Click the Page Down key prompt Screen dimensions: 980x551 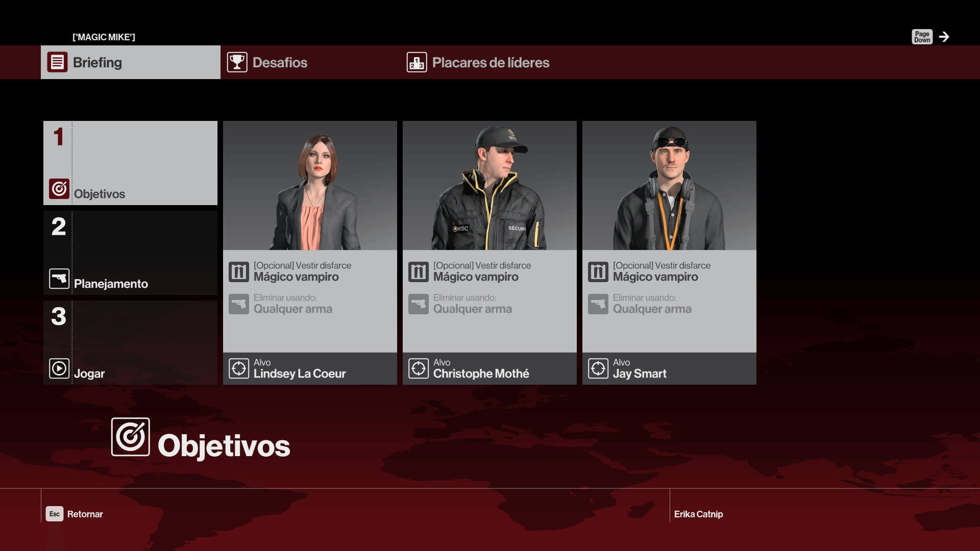pyautogui.click(x=922, y=37)
